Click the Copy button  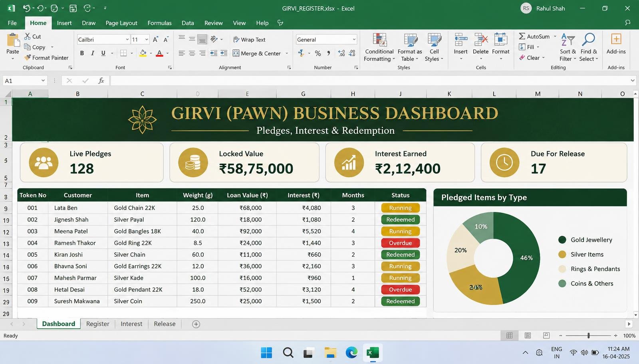(35, 47)
